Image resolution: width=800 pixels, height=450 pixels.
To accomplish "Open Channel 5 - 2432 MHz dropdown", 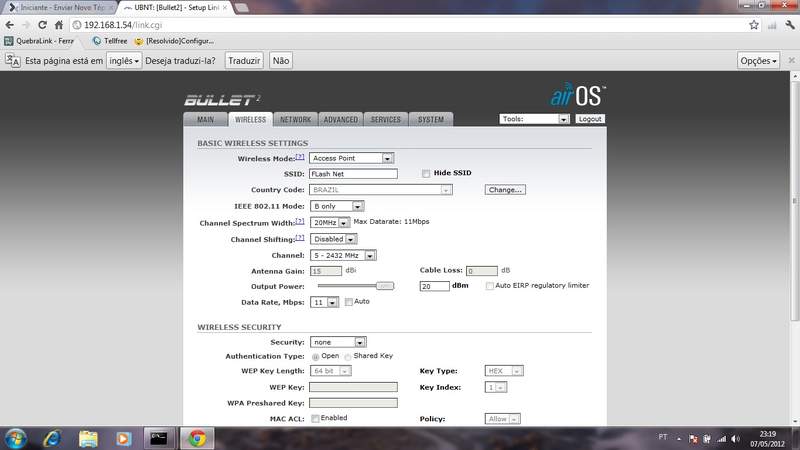I will click(343, 255).
